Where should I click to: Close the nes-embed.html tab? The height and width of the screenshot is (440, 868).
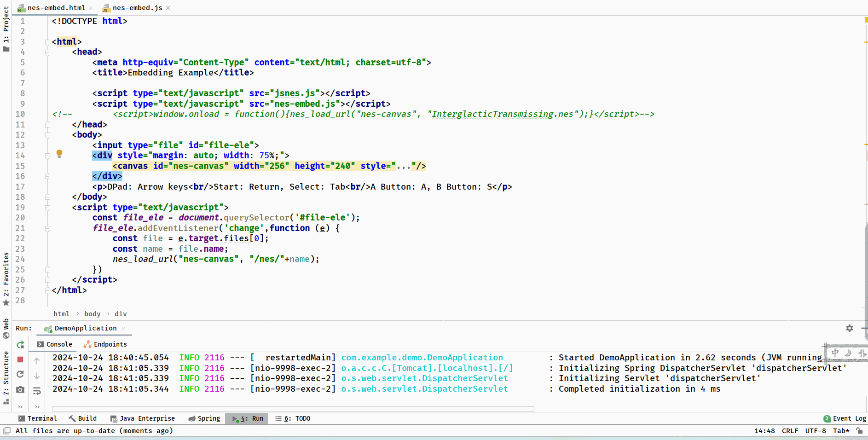pyautogui.click(x=91, y=8)
